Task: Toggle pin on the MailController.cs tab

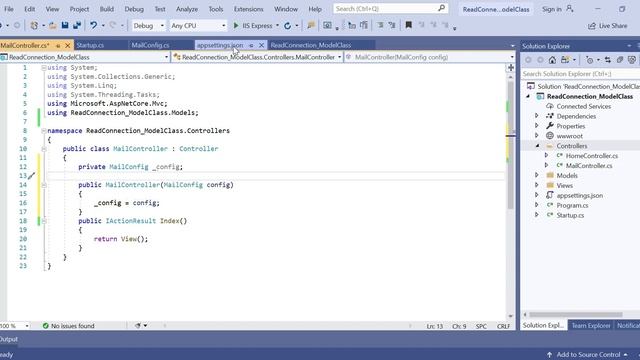Action: pos(58,45)
